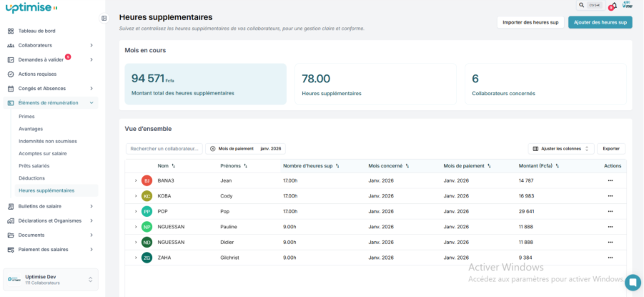Remove the Mois de paiement filter
This screenshot has height=297, width=644.
coord(213,149)
